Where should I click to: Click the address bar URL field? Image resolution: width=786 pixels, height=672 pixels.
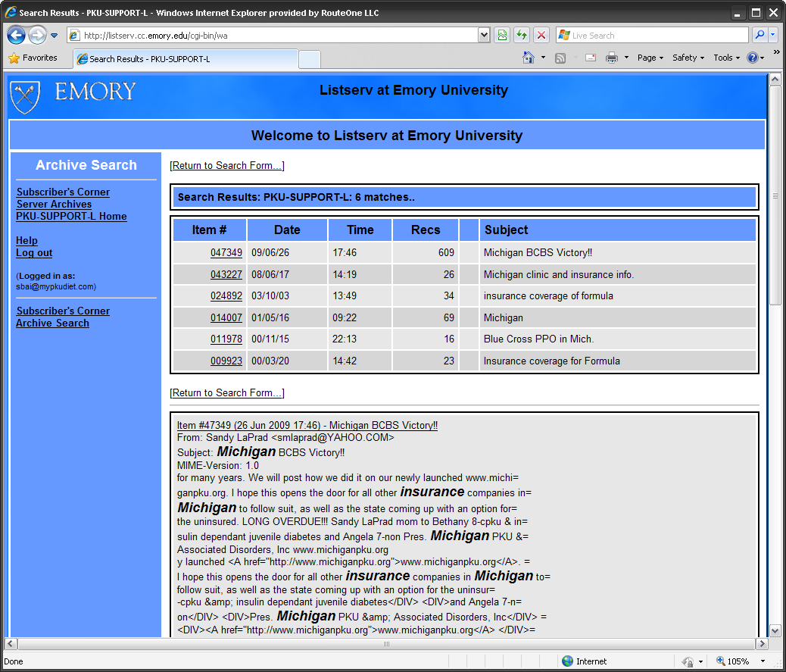(273, 35)
